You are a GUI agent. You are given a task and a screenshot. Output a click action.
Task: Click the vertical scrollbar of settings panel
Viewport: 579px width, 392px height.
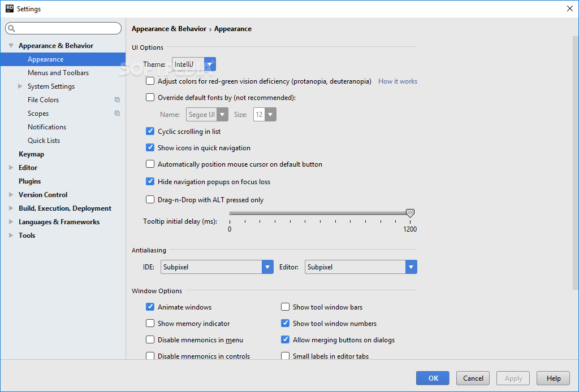point(576,162)
